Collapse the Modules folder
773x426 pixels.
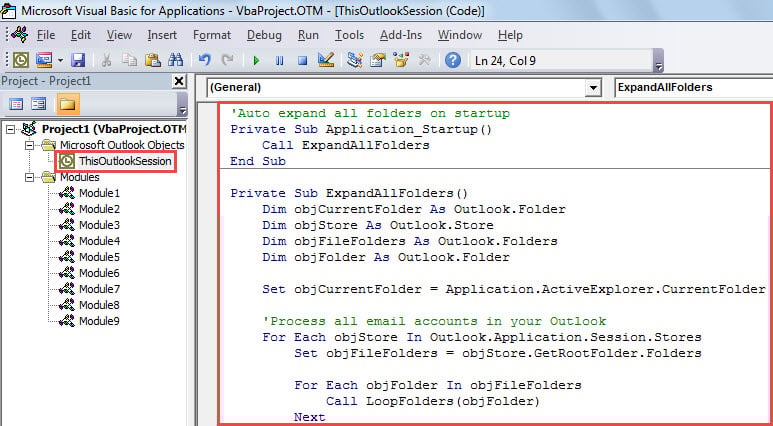[30, 177]
